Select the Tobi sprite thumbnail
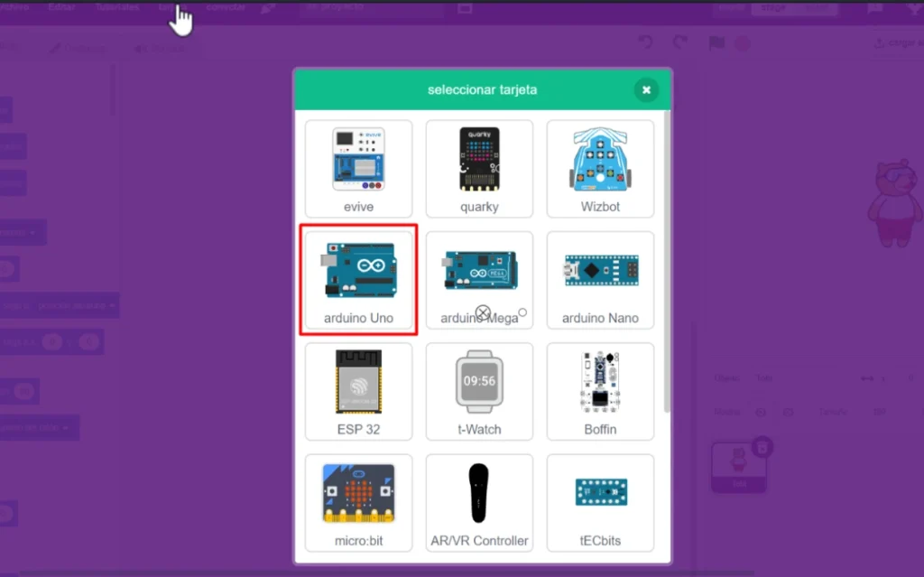 point(738,467)
